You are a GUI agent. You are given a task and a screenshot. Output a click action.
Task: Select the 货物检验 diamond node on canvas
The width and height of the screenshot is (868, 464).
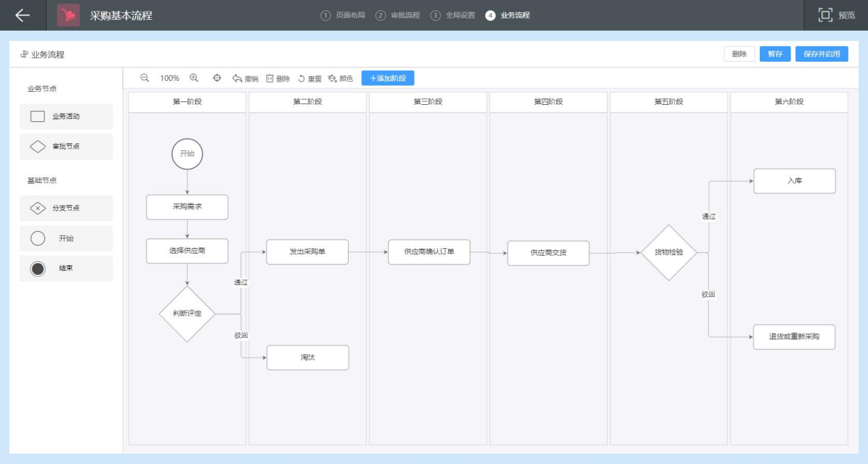[x=669, y=252]
